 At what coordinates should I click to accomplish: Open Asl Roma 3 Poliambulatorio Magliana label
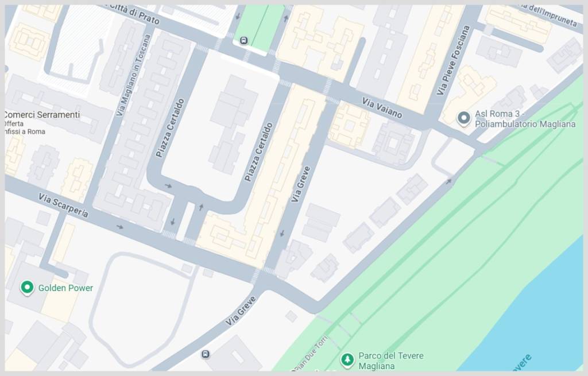[525, 119]
